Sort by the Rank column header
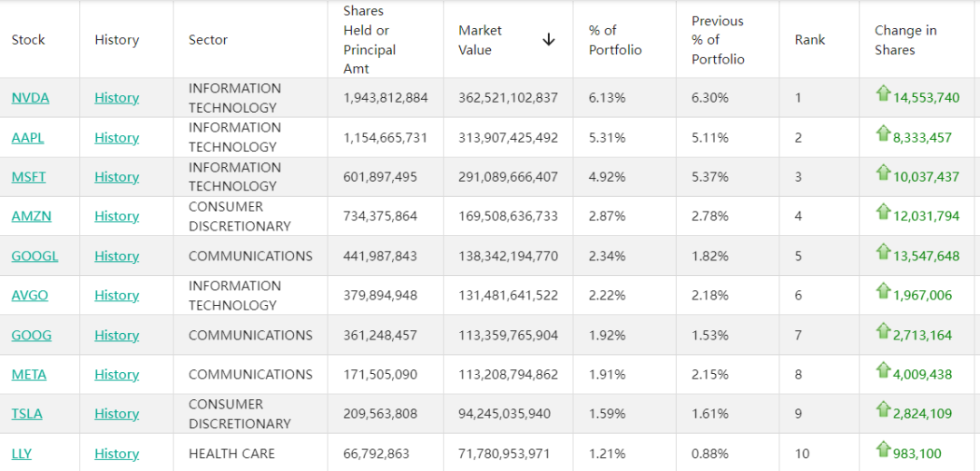Screen dimensions: 980x471 pos(809,40)
